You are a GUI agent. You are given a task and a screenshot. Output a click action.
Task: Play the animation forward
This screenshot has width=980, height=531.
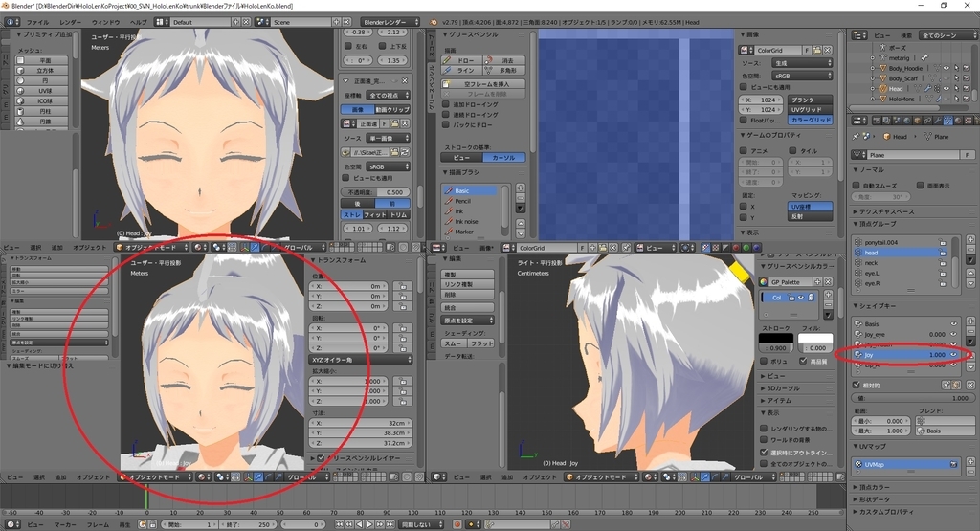pos(369,524)
